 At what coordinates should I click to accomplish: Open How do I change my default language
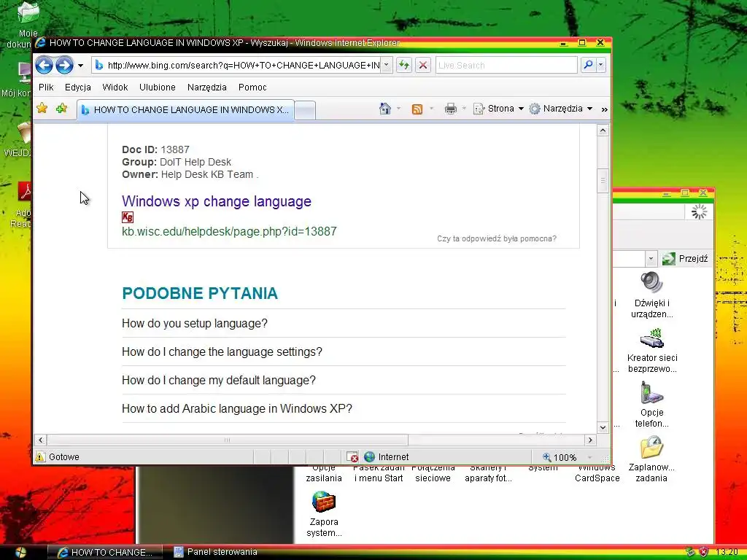219,381
